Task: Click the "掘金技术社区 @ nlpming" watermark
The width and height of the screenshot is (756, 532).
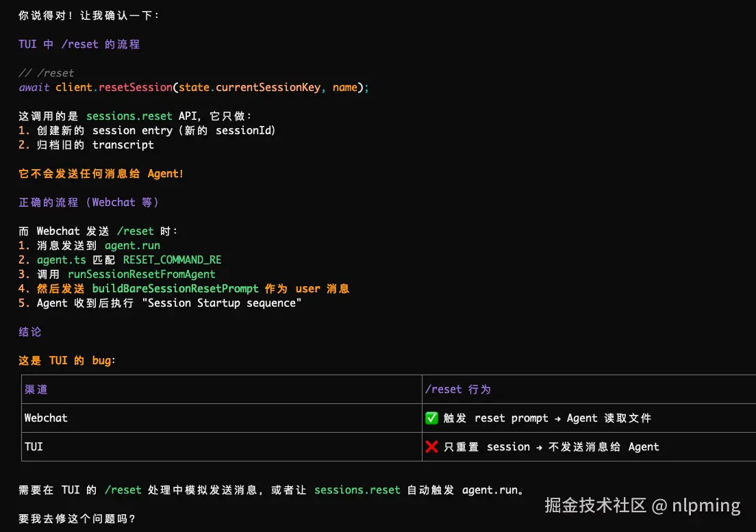Action: [x=642, y=506]
